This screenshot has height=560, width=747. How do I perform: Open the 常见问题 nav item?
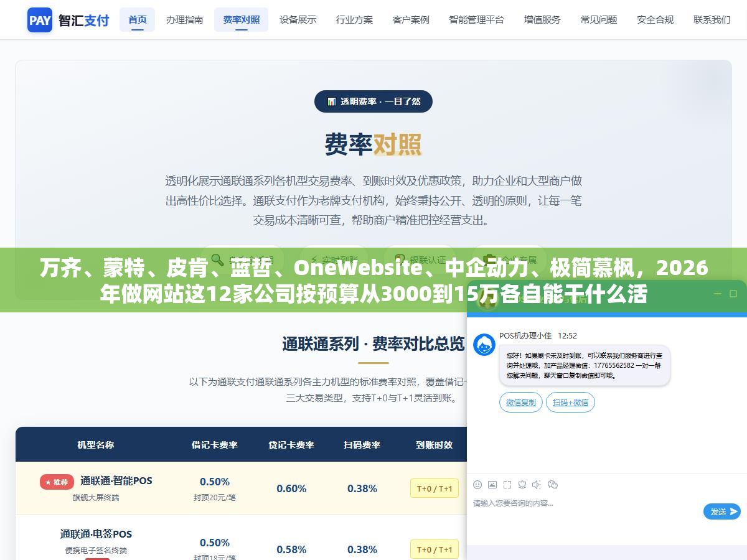tap(599, 20)
